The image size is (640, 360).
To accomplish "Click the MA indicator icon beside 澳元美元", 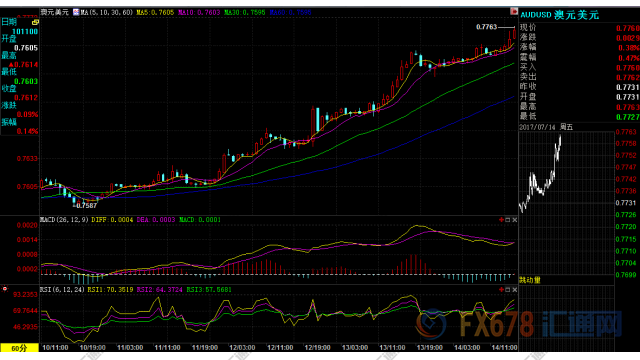I will click(x=76, y=12).
